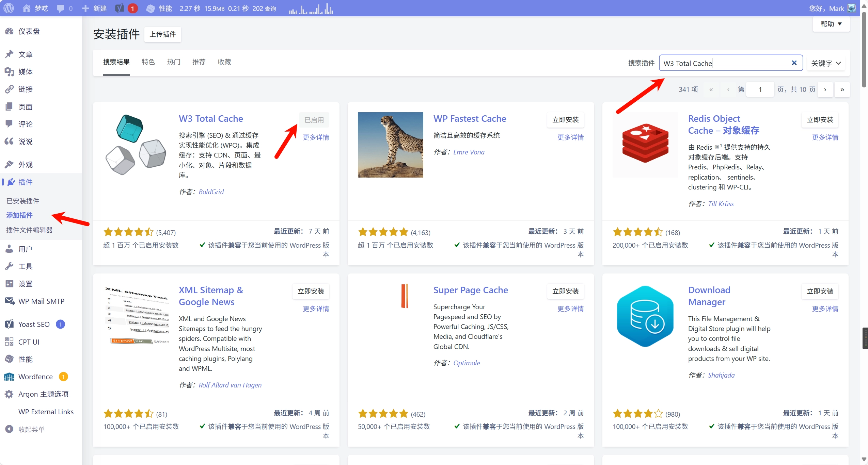Screen dimensions: 868x465
Task: Open the 性能 cube icon in admin bar
Action: [x=150, y=8]
